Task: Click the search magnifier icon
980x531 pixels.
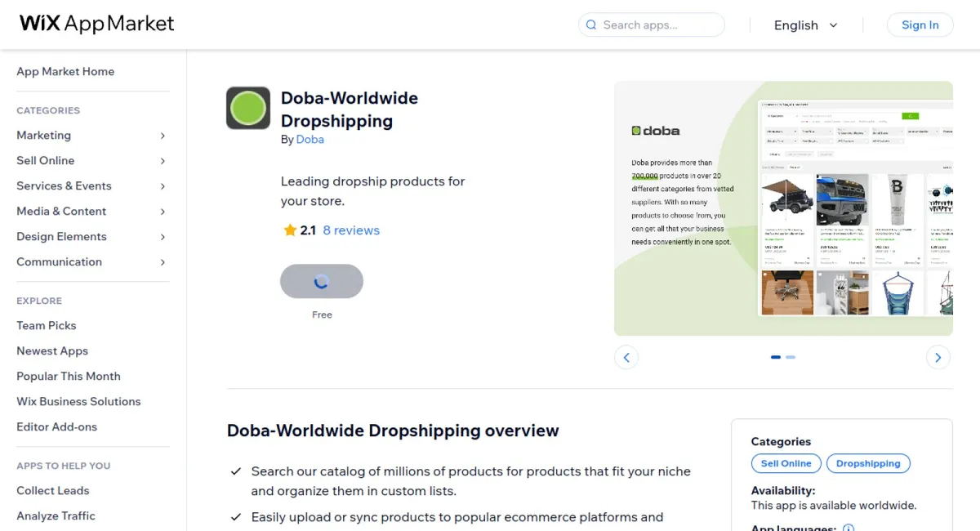Action: tap(590, 25)
